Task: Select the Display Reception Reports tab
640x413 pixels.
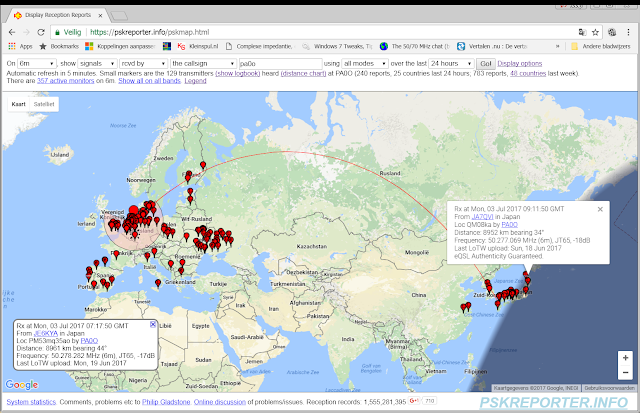Action: click(58, 15)
